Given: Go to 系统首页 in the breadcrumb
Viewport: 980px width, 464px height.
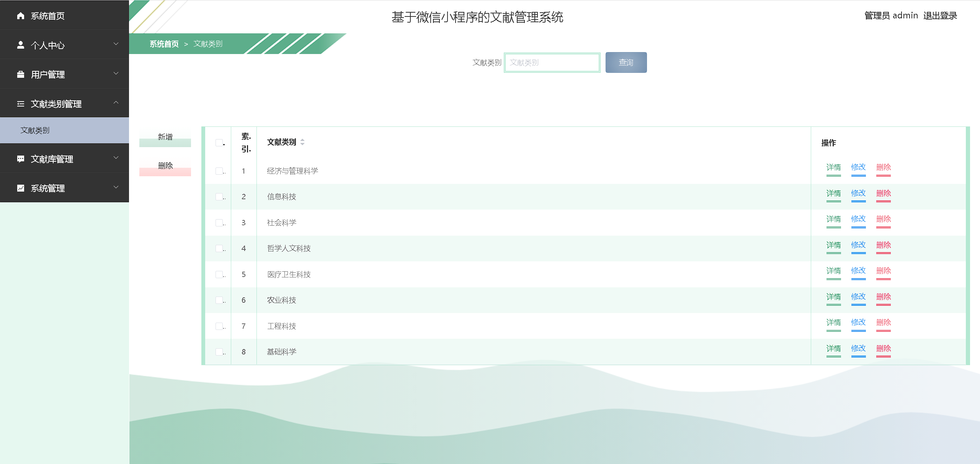Looking at the screenshot, I should (164, 44).
